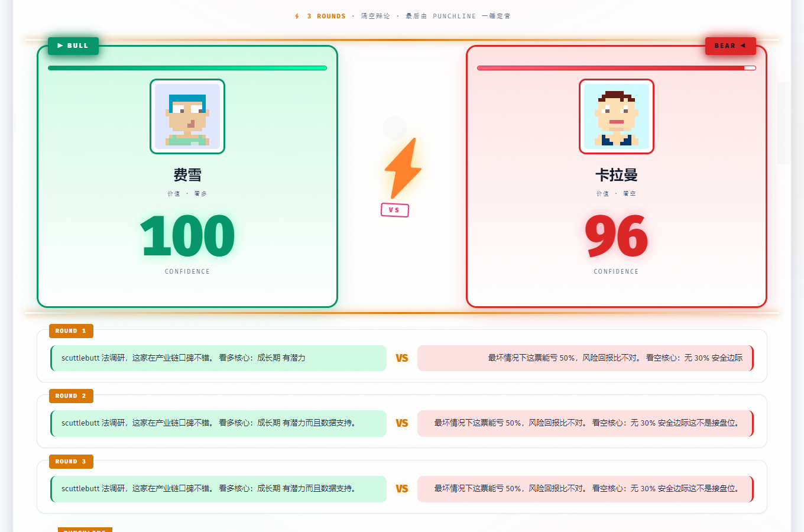Click Round 2 bear argument text
This screenshot has width=804, height=532.
click(585, 423)
